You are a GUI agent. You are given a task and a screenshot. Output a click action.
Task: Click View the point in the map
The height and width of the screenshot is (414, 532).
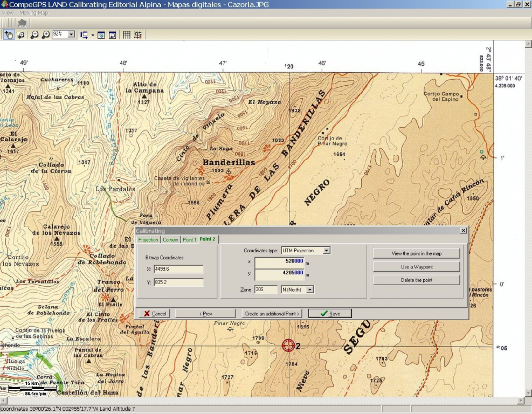(416, 253)
